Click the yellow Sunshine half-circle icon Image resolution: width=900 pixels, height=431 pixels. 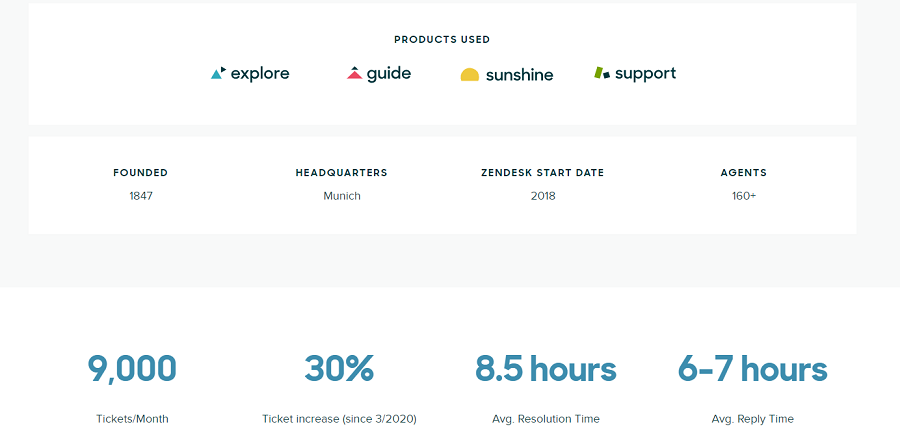(x=470, y=75)
